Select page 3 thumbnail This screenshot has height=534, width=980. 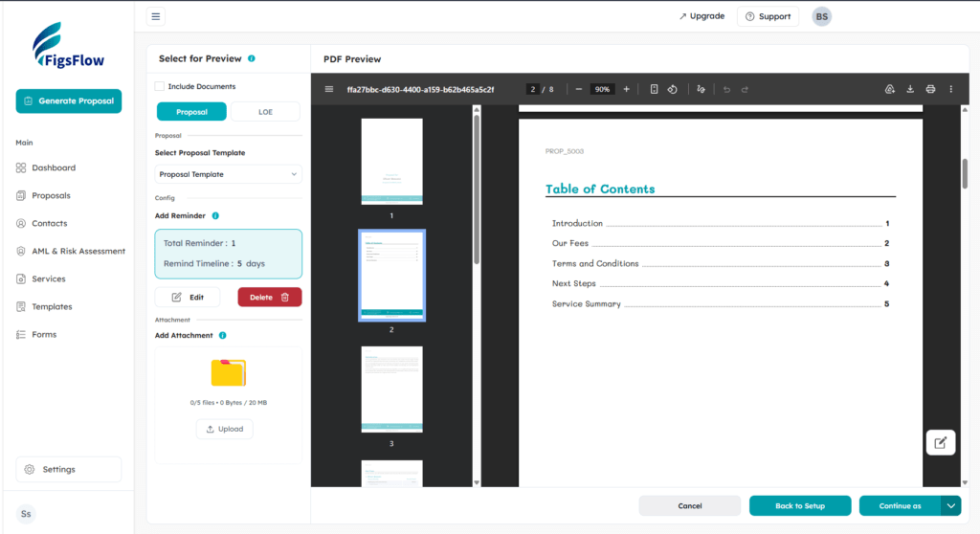point(391,389)
